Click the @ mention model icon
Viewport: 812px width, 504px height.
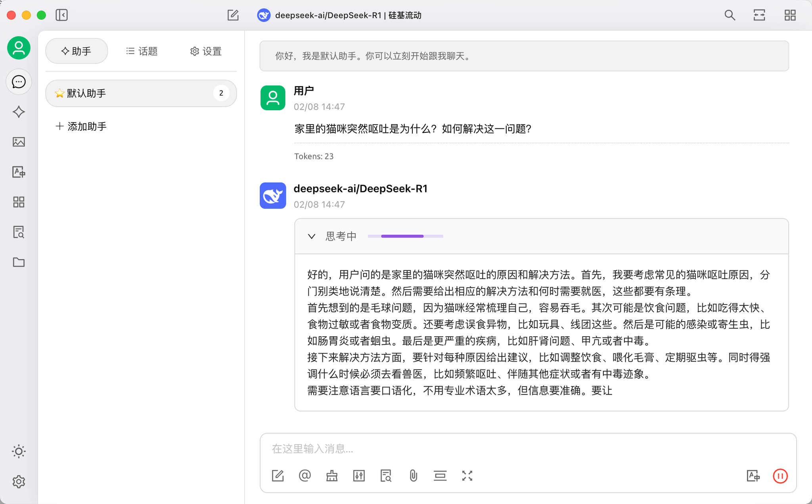point(304,475)
